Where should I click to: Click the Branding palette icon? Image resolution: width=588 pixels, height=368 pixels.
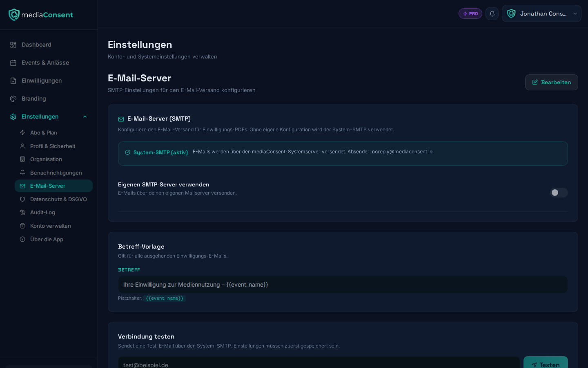tap(13, 99)
